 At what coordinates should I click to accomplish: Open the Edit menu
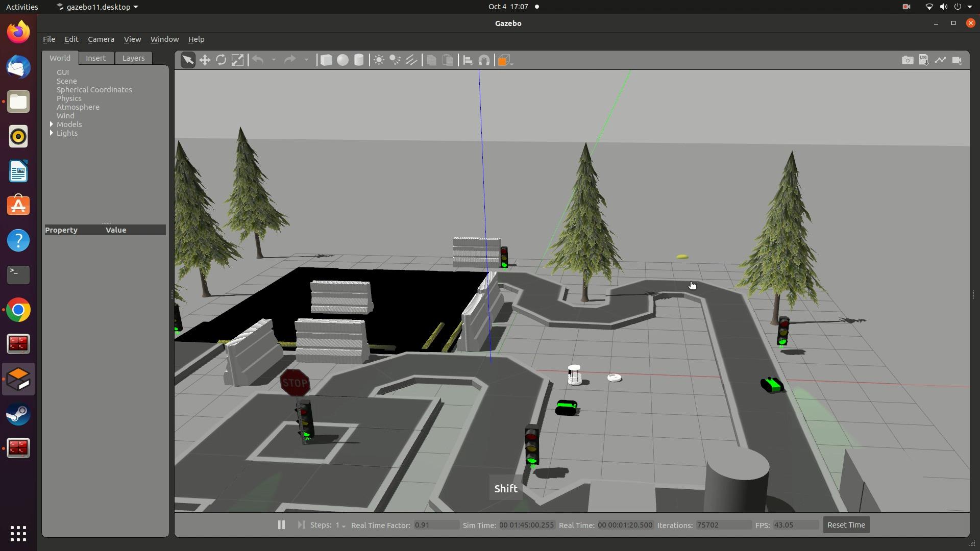(71, 39)
